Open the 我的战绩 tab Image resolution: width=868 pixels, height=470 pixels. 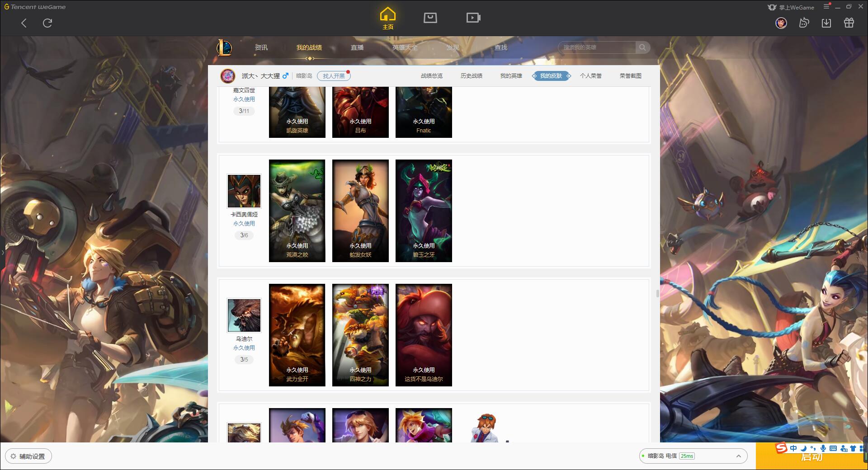pyautogui.click(x=309, y=47)
